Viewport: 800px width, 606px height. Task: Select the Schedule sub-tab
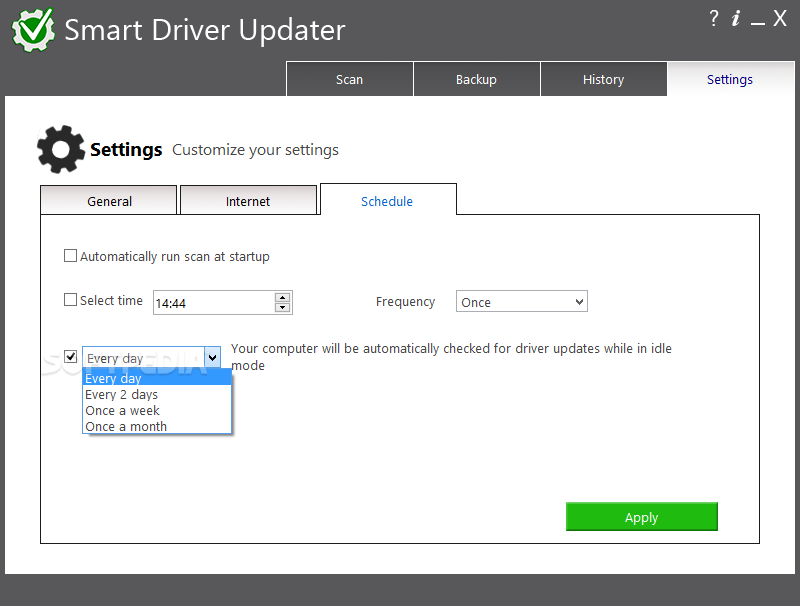388,200
